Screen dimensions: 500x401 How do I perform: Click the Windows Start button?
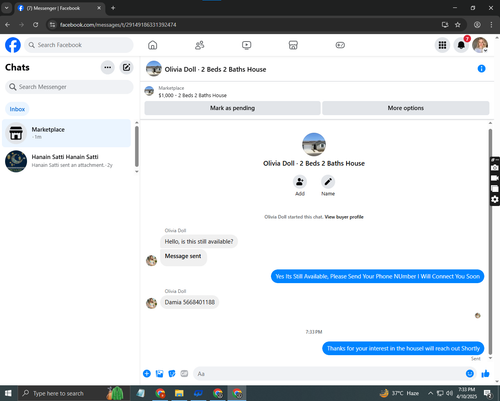(x=8, y=393)
